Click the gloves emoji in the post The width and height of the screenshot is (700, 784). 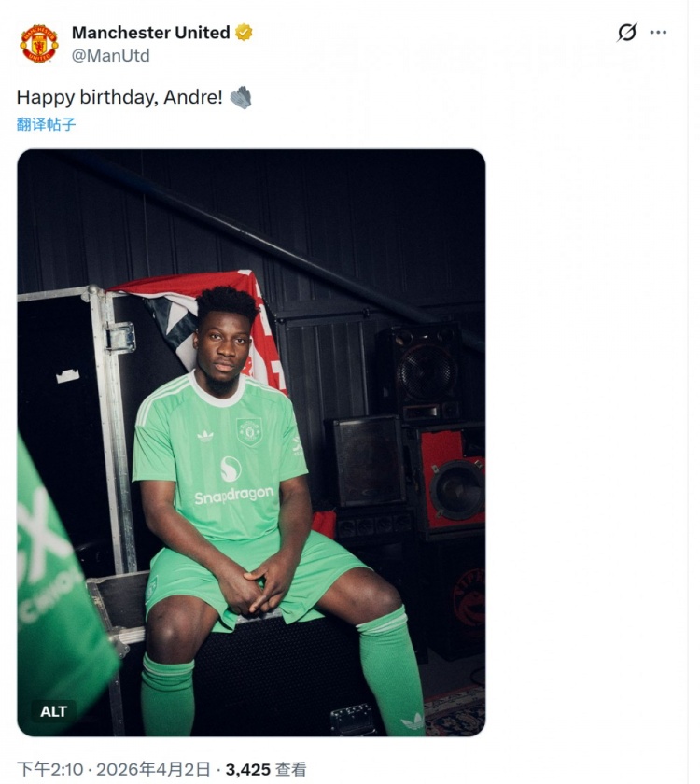pos(241,97)
